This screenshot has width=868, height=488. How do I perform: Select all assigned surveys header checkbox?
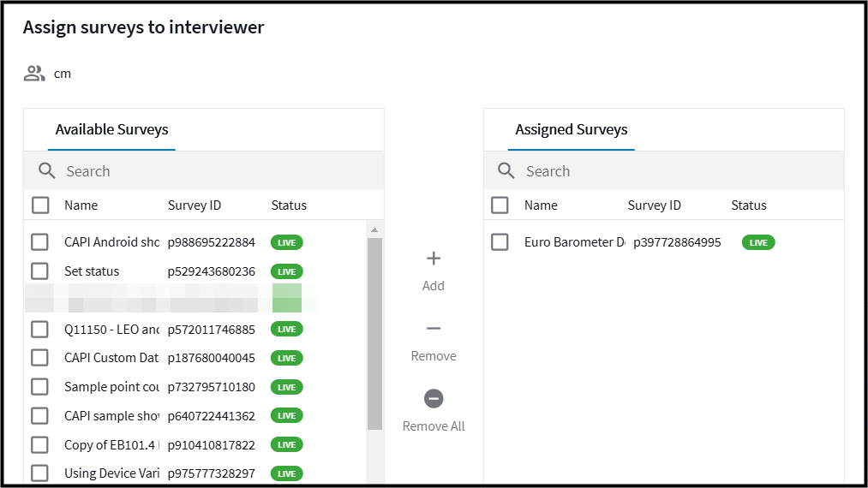pos(500,205)
